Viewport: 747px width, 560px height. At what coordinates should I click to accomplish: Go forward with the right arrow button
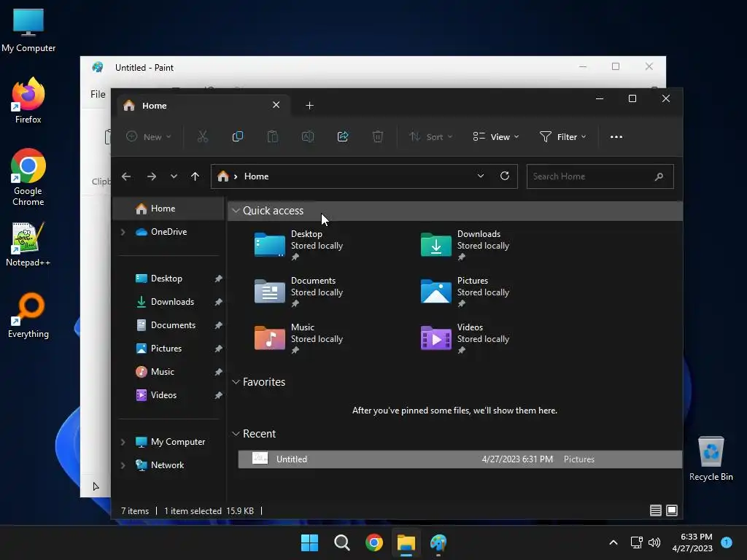(x=152, y=176)
